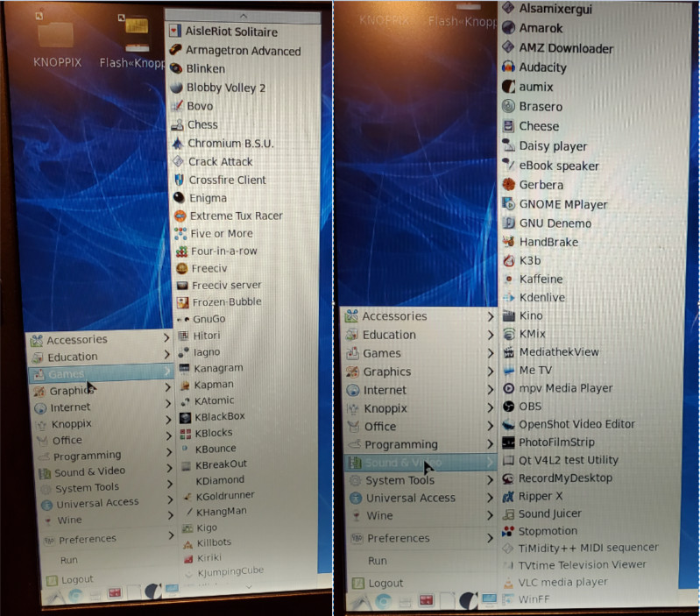The width and height of the screenshot is (700, 616).
Task: Expand Preferences arrow in Games-highlighted menu
Action: click(x=172, y=535)
